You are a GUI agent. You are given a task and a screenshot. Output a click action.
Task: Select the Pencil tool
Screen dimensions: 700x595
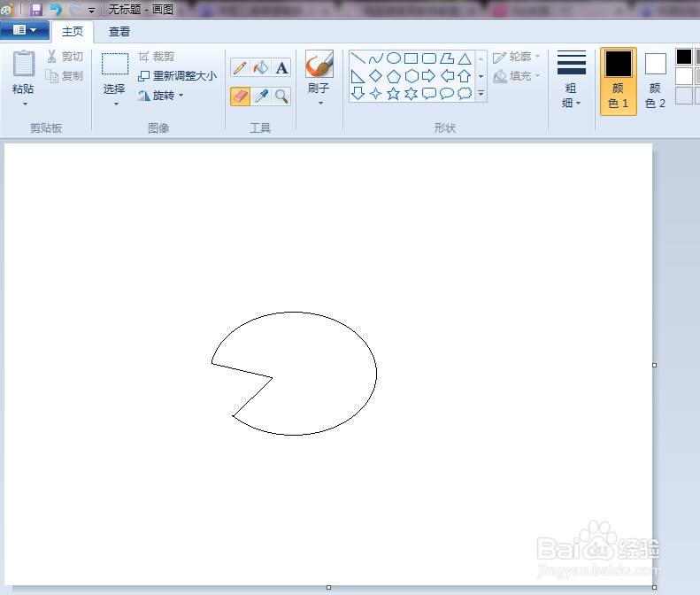[x=240, y=67]
